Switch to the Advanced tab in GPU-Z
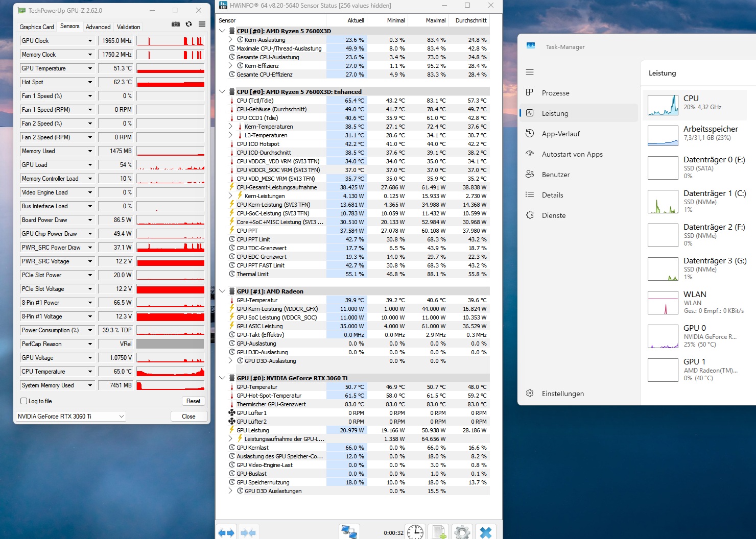 coord(98,27)
